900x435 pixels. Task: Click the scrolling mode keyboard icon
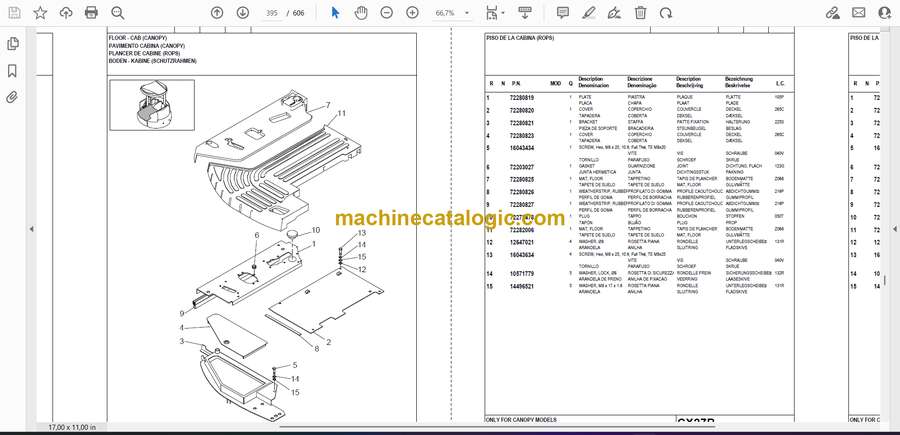(x=524, y=13)
